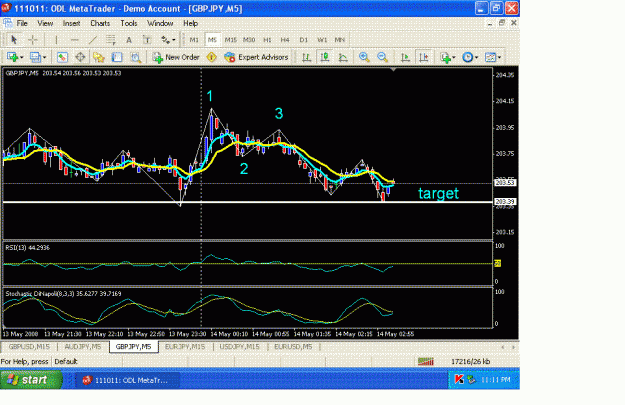625x405 pixels.
Task: Click the Kaspersky tray icon
Action: pyautogui.click(x=459, y=380)
